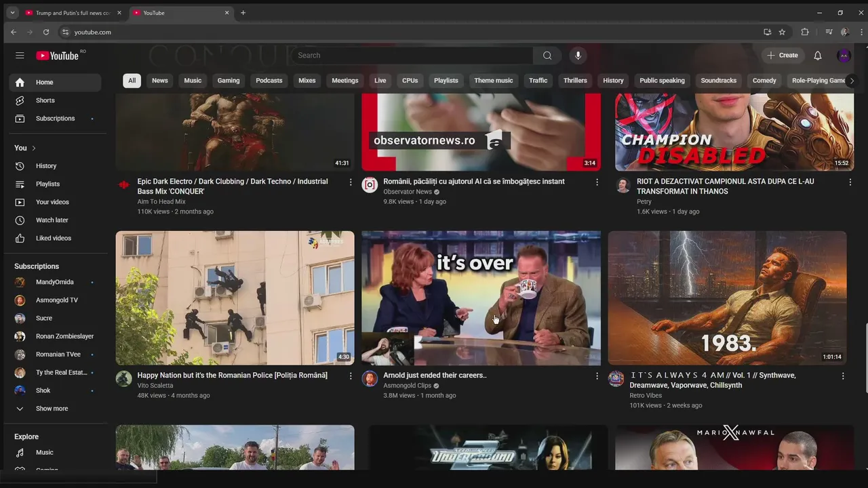The image size is (868, 488).
Task: Select the Podcasts filter chip
Action: pyautogui.click(x=269, y=81)
